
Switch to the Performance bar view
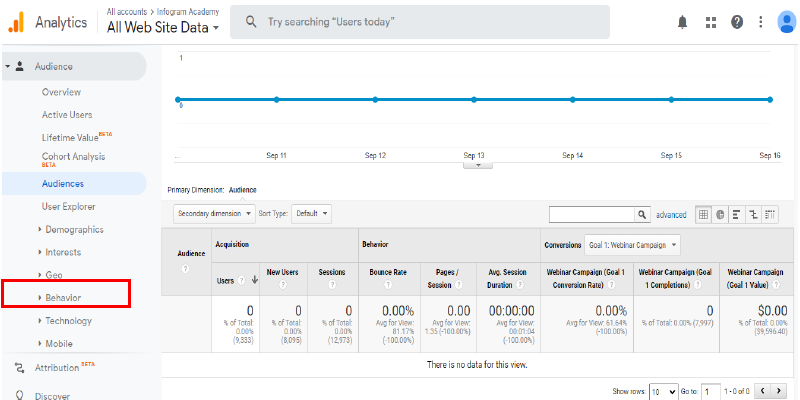point(736,215)
